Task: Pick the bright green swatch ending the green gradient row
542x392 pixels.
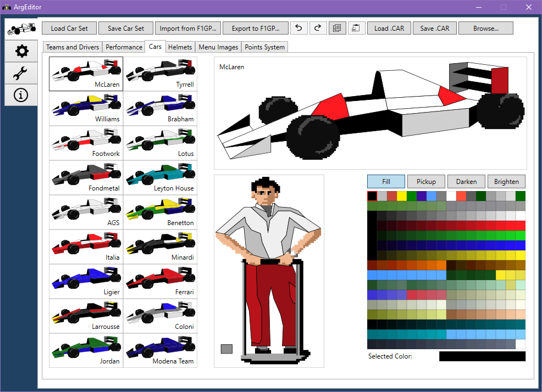Action: click(520, 236)
